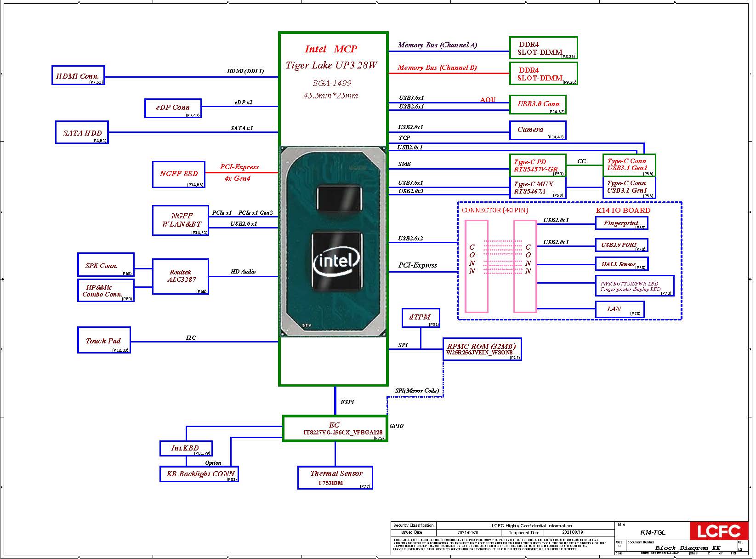This screenshot has width=756, height=559.
Task: Select the Tiger Lake UP3 28W text
Action: (331, 65)
